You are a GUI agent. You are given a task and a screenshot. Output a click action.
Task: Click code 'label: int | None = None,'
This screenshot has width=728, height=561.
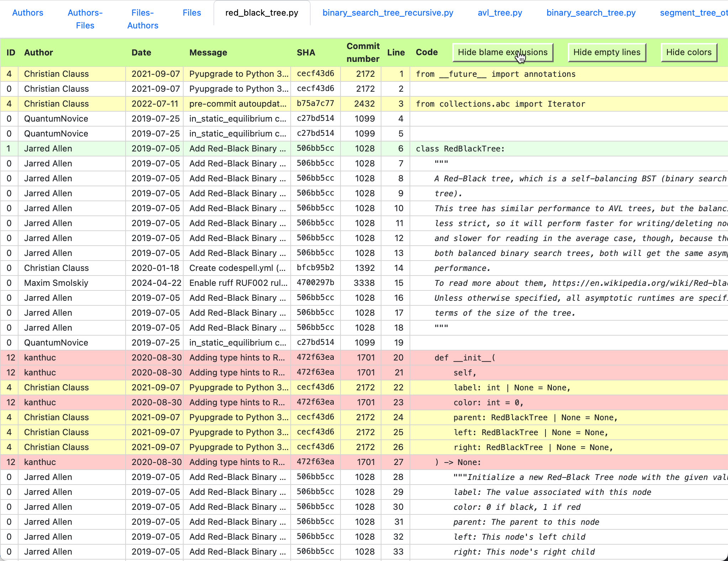tap(512, 388)
